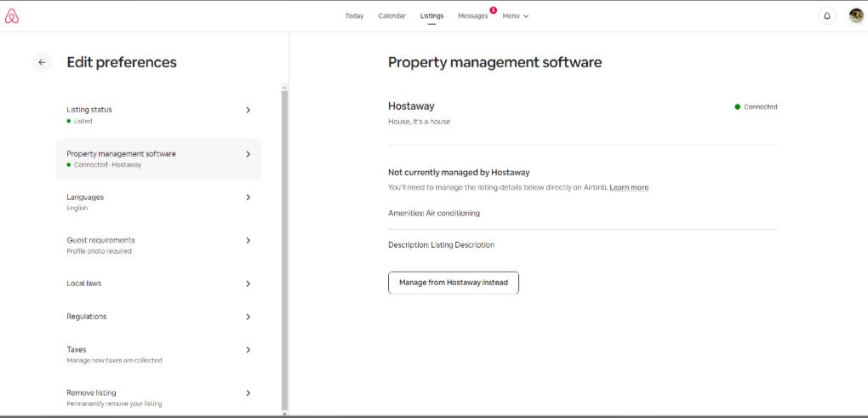This screenshot has height=418, width=868.
Task: Click the scrollbar up arrow
Action: (284, 87)
